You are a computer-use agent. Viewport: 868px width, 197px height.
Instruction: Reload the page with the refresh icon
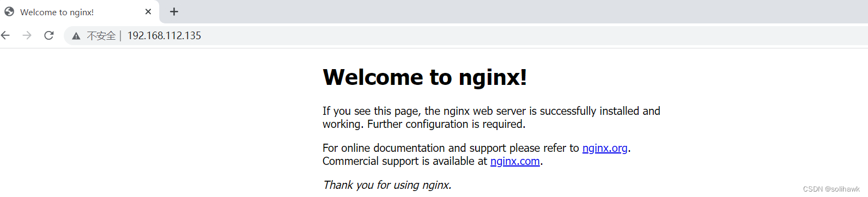pyautogui.click(x=49, y=35)
